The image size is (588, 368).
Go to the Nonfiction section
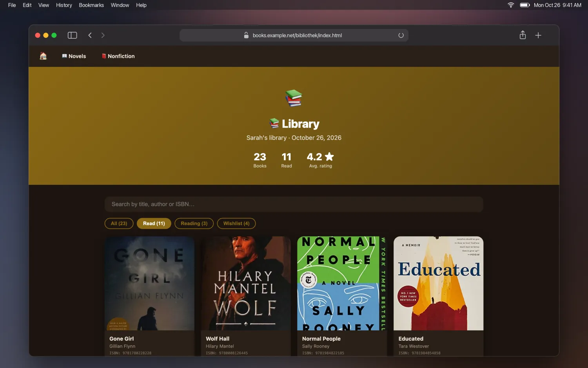click(118, 56)
